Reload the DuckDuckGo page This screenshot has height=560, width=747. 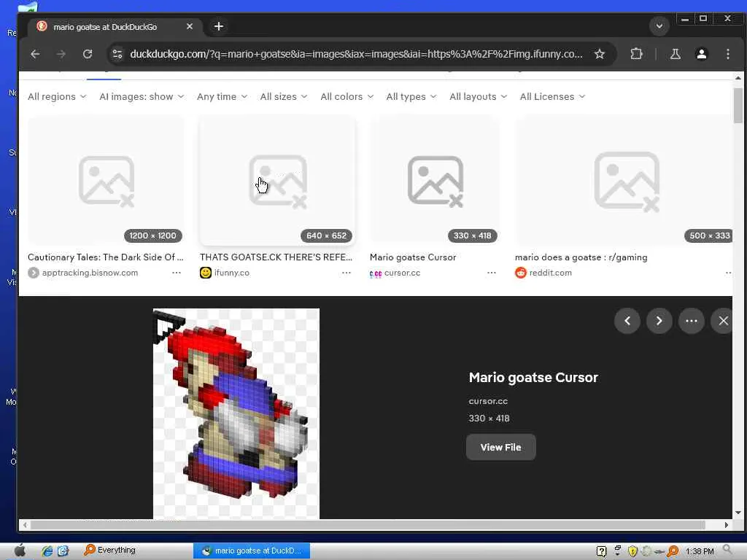point(88,54)
